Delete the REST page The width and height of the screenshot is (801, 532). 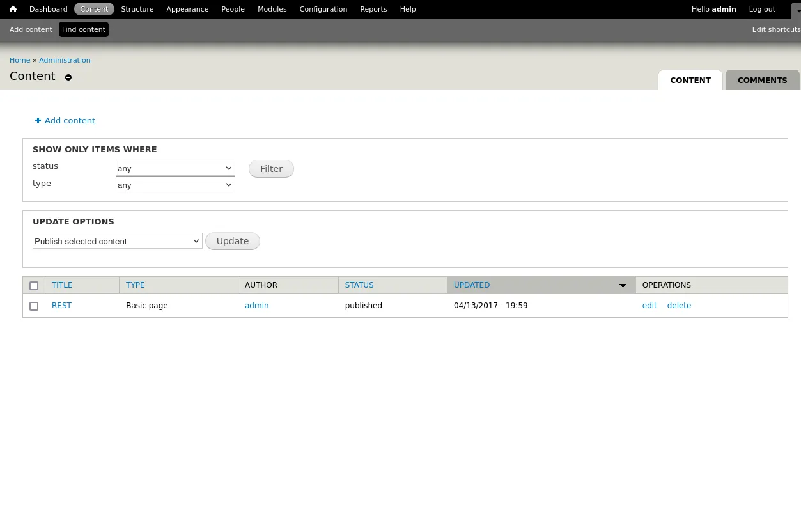point(679,306)
